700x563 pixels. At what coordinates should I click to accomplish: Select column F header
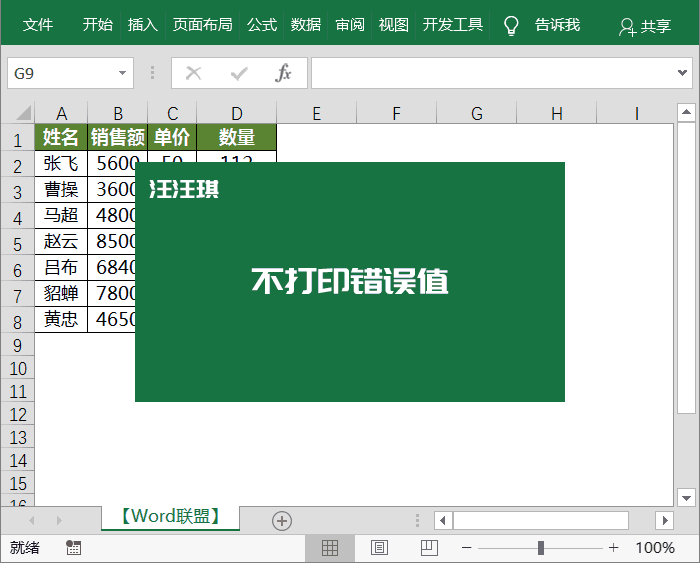click(396, 113)
